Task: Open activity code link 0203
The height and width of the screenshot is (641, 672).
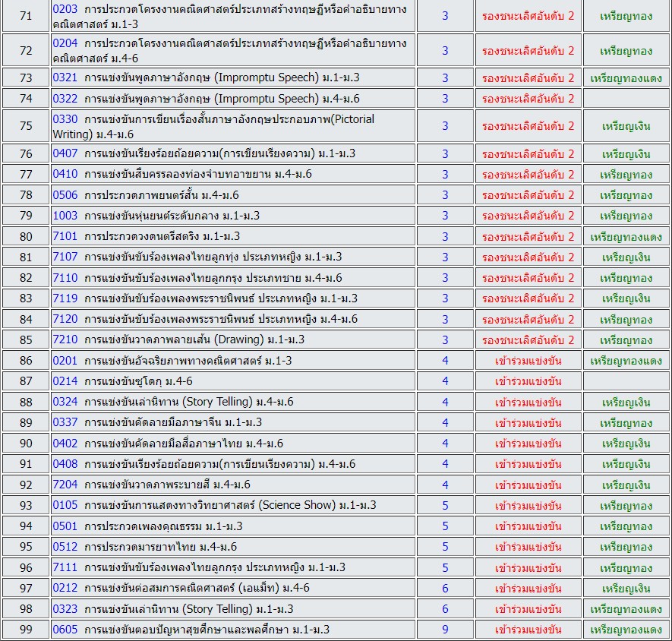Action: 65,9
